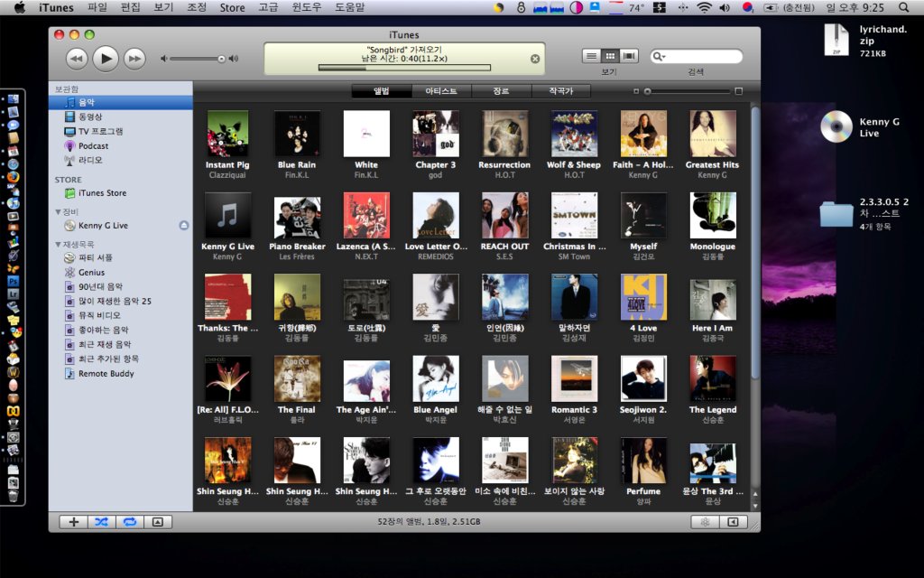Click the Songbird import progress bar
924x578 pixels.
404,68
